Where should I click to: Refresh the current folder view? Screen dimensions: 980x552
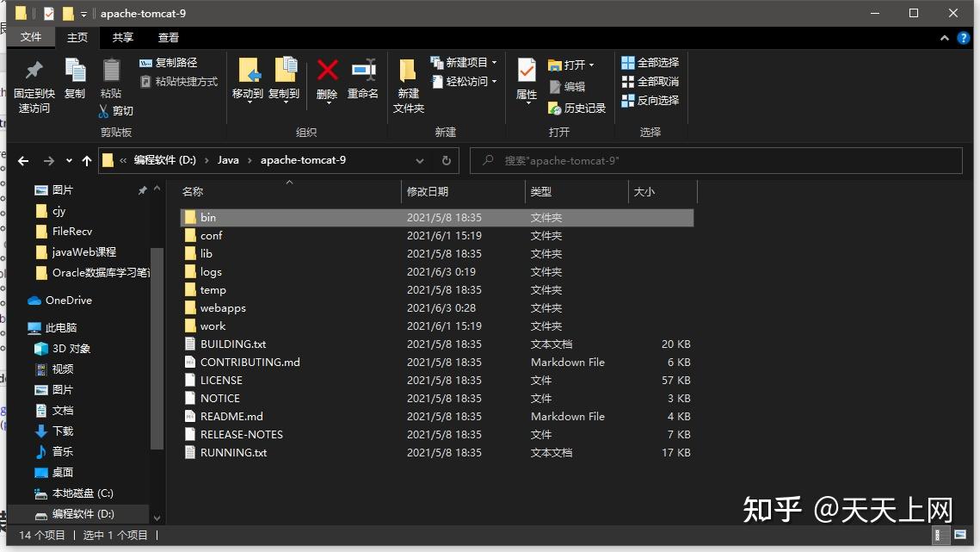tap(447, 161)
